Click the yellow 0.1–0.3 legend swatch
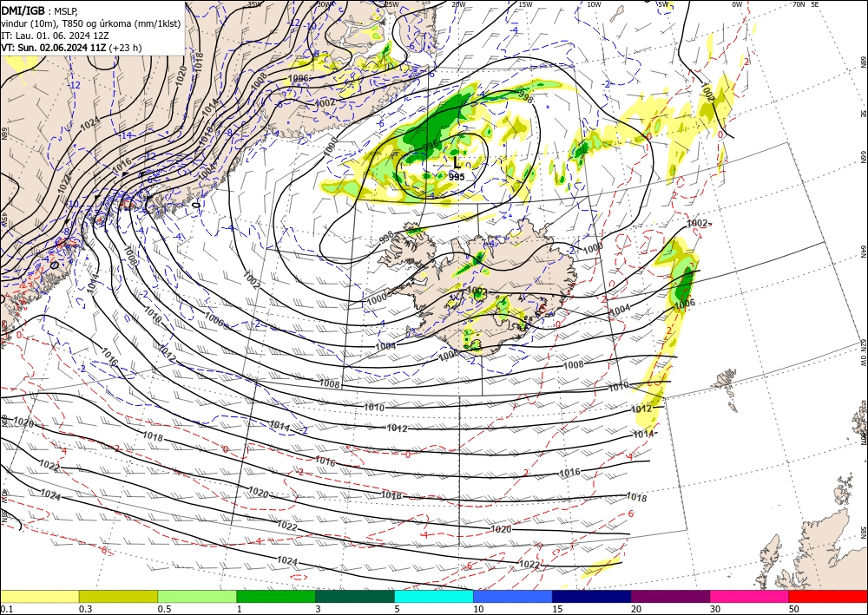Image resolution: width=868 pixels, height=615 pixels. click(x=39, y=596)
